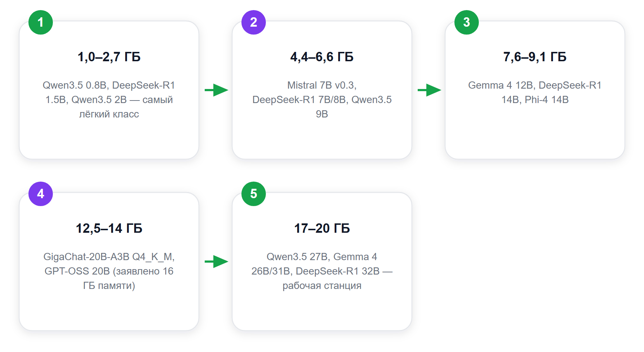The width and height of the screenshot is (644, 352).
Task: Click the 'рабочая станция' text line
Action: 322,286
